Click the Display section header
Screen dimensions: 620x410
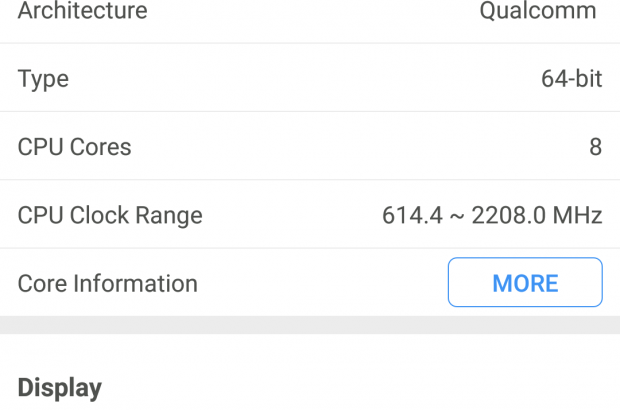pos(60,387)
